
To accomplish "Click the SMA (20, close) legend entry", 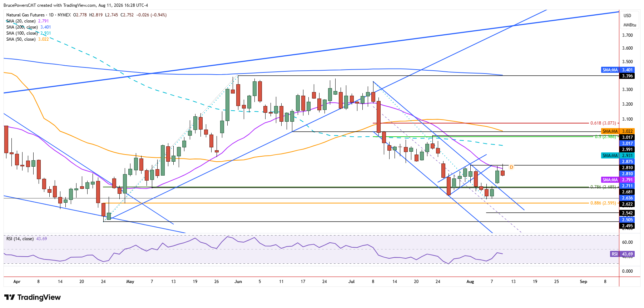I will (27, 21).
